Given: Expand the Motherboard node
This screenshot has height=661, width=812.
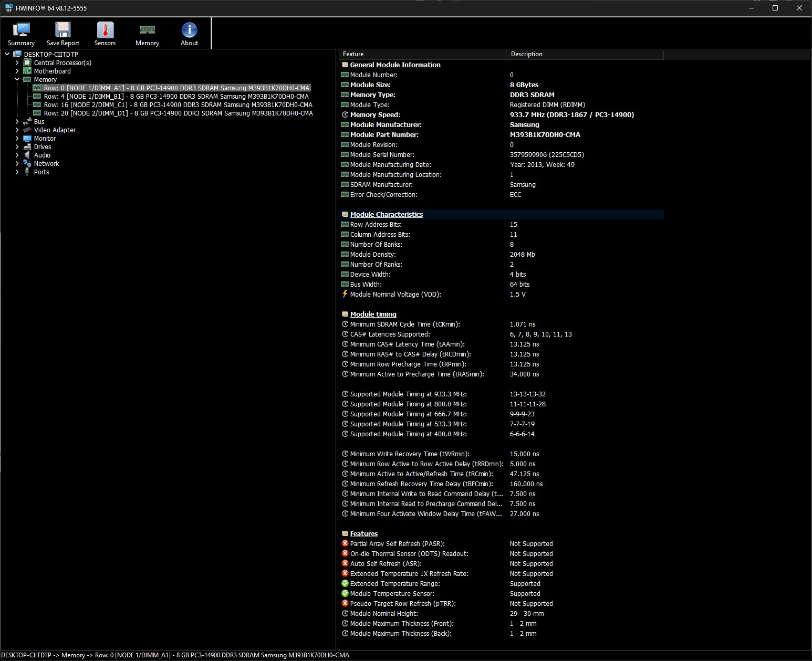Looking at the screenshot, I should pos(17,71).
